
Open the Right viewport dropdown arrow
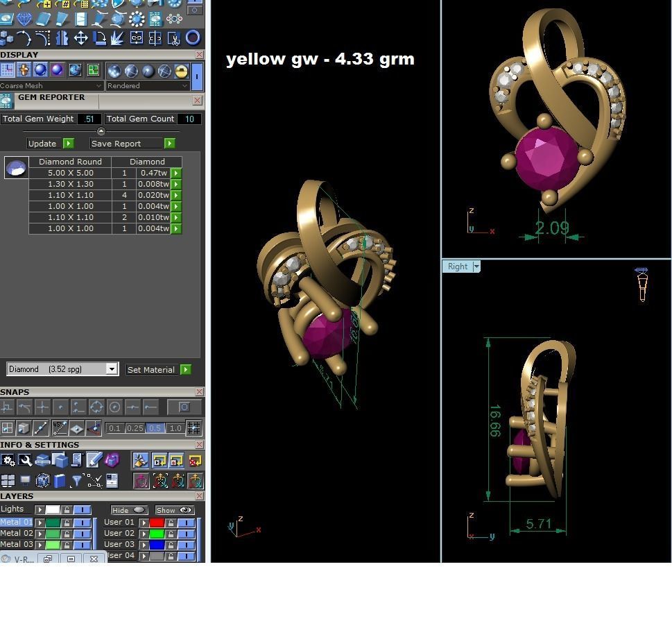click(x=476, y=267)
